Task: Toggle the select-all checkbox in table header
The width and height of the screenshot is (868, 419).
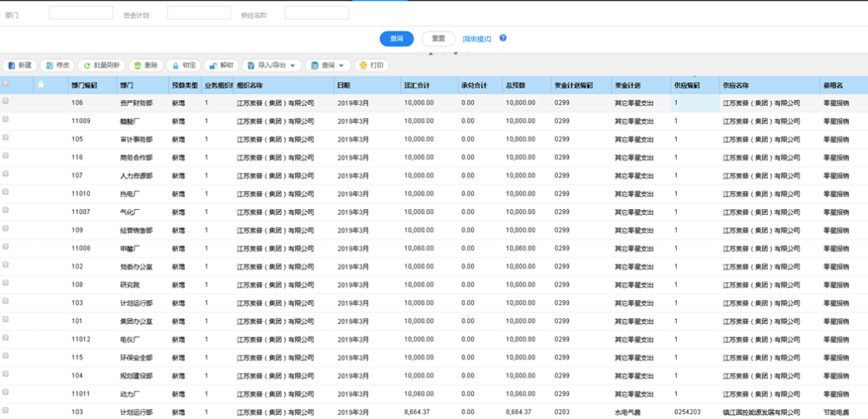Action: 6,84
